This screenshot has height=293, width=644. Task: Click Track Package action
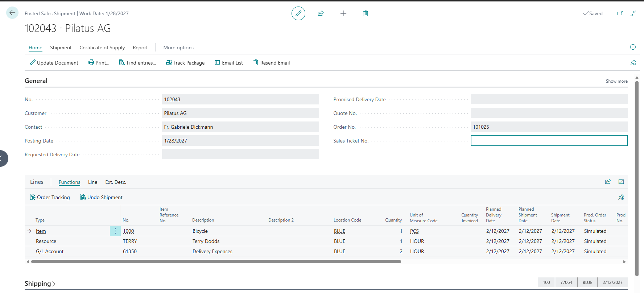tap(185, 63)
